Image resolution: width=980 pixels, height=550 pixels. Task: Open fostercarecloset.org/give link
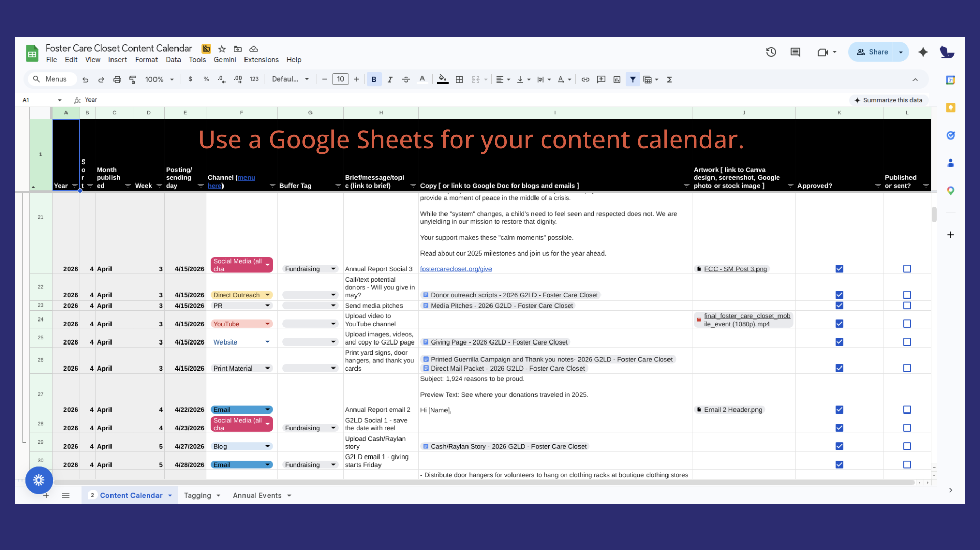[456, 269]
